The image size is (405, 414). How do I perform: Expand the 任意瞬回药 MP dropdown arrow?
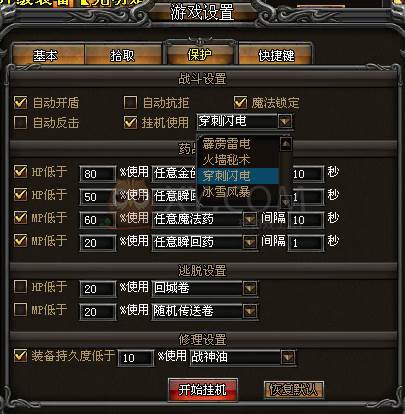click(x=250, y=242)
